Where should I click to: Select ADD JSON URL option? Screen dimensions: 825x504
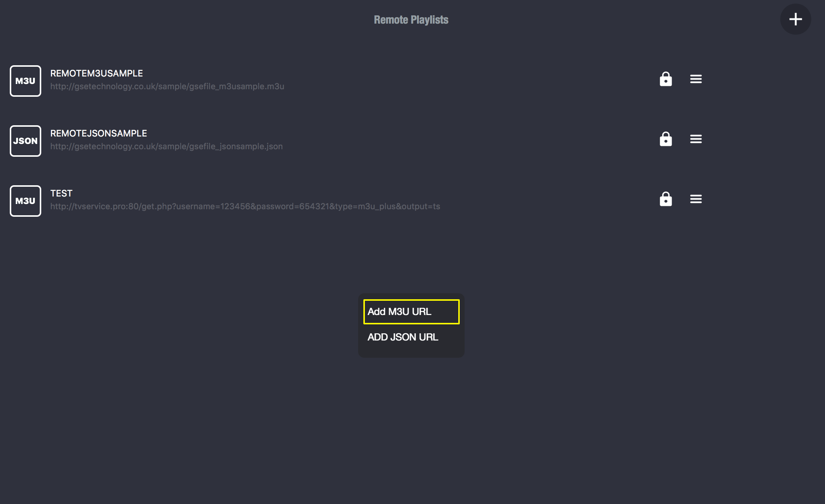pyautogui.click(x=403, y=337)
